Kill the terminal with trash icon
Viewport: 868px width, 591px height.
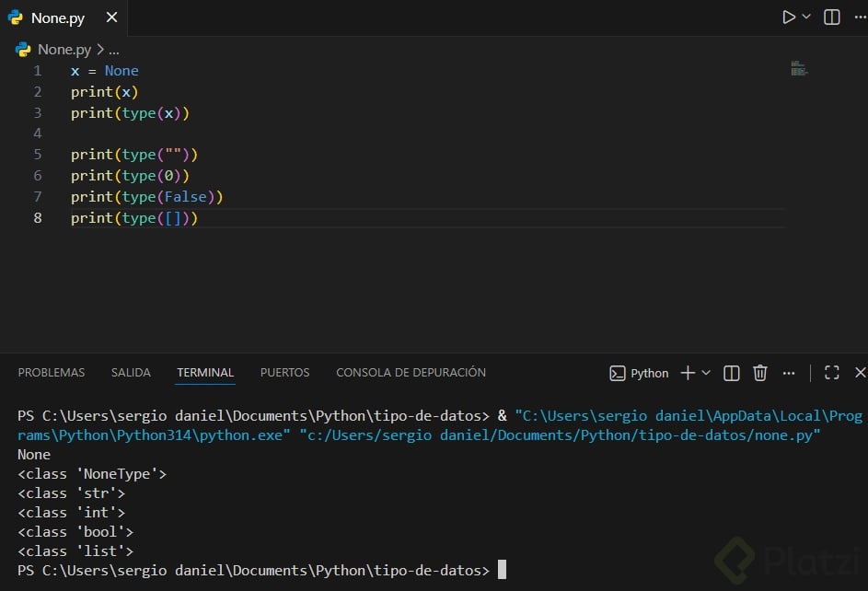click(760, 373)
